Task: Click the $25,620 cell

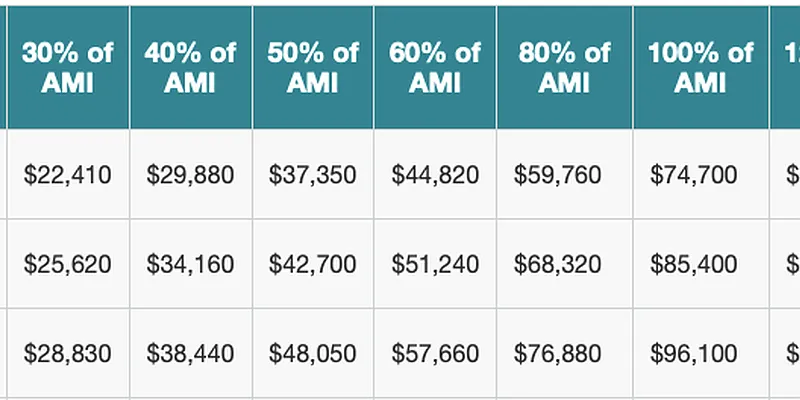Action: click(68, 264)
